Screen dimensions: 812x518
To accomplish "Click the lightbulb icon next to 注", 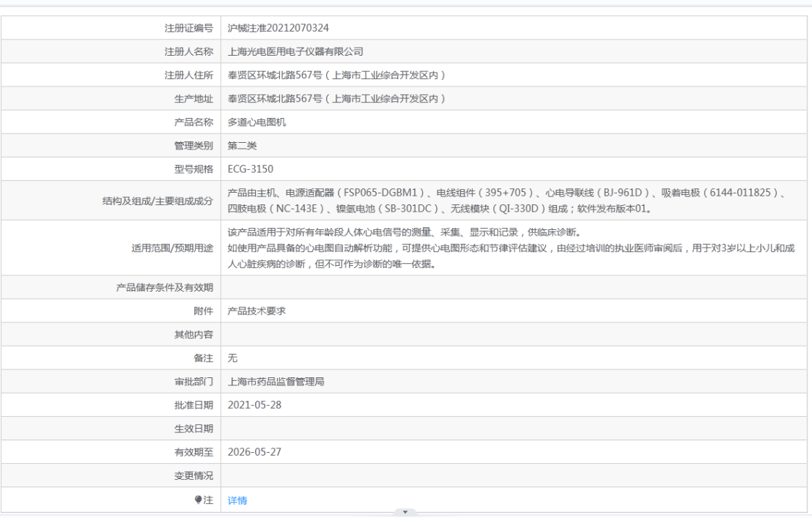I will click(x=198, y=500).
